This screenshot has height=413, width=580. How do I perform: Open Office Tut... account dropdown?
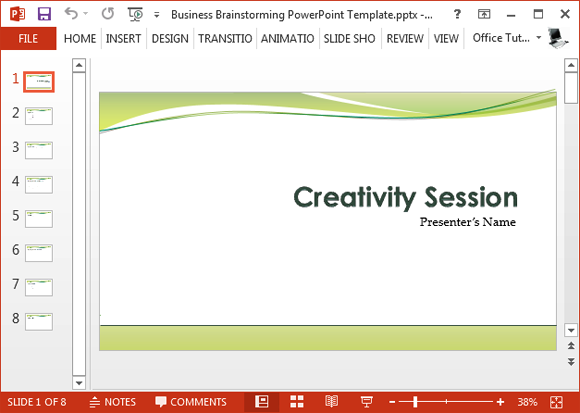click(507, 38)
